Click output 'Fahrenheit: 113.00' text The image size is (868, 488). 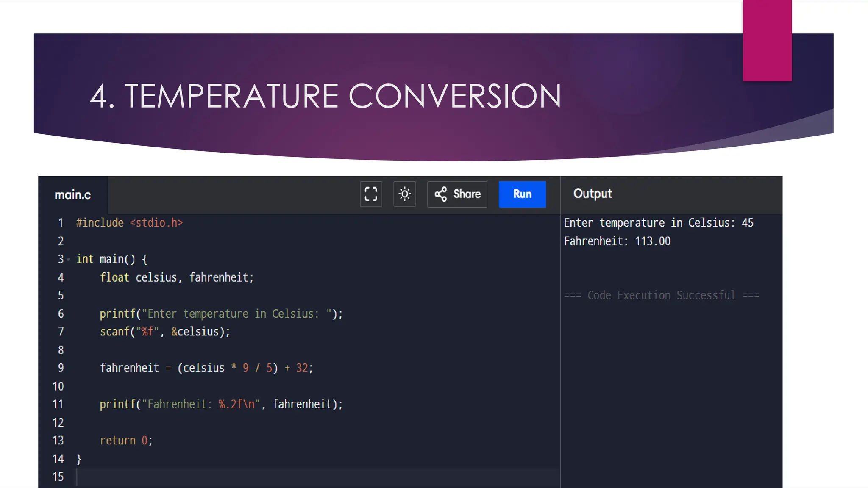tap(617, 241)
